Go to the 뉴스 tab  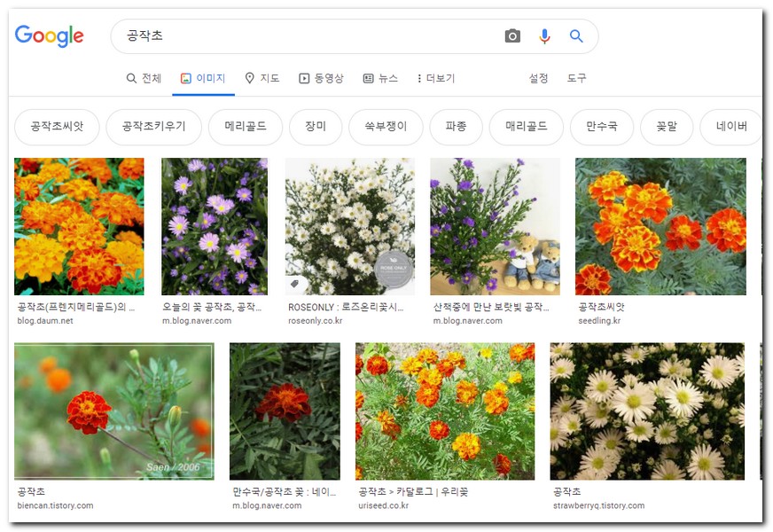tap(380, 78)
